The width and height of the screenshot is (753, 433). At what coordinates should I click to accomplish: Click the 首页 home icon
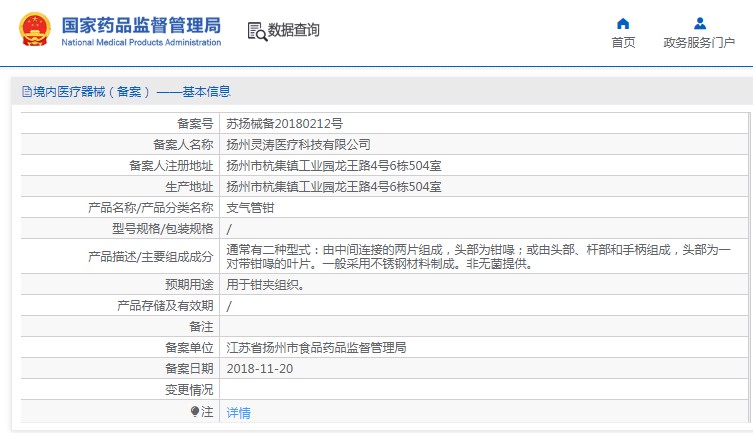[623, 24]
